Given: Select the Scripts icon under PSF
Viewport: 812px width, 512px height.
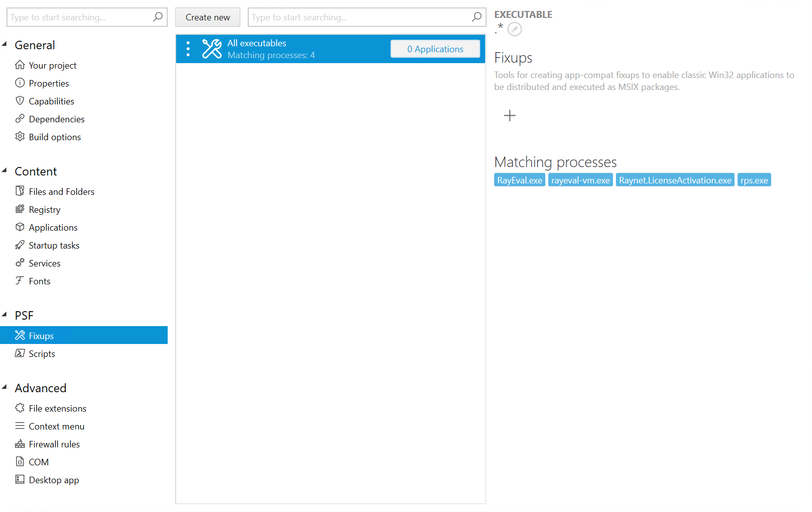Looking at the screenshot, I should coord(20,353).
